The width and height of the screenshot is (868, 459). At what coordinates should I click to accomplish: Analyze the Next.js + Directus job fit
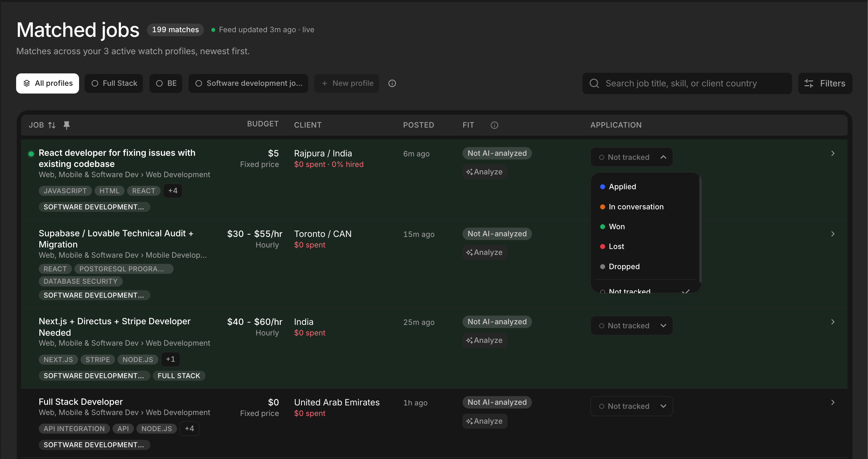click(x=485, y=340)
